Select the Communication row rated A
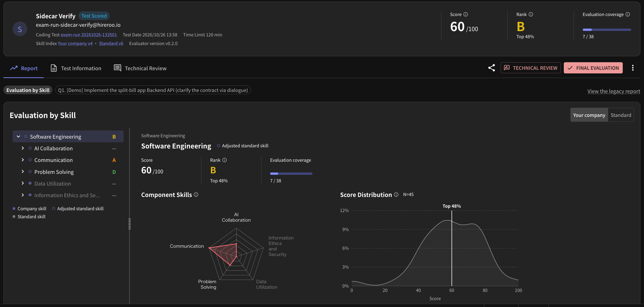 pos(68,160)
